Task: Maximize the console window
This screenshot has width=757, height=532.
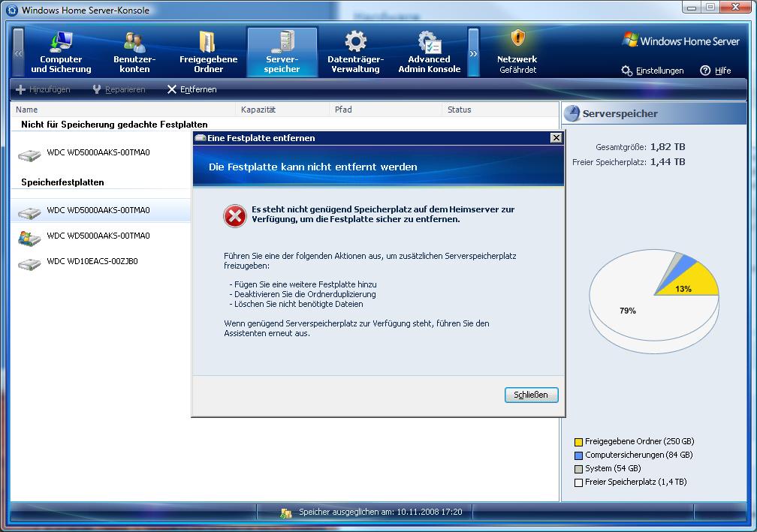Action: 710,8
